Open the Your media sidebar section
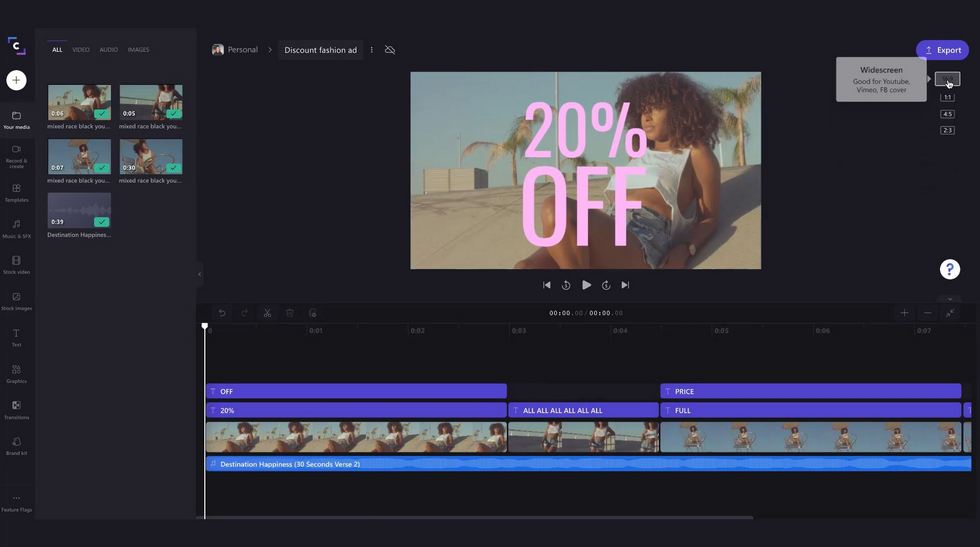The image size is (980, 547). click(16, 119)
